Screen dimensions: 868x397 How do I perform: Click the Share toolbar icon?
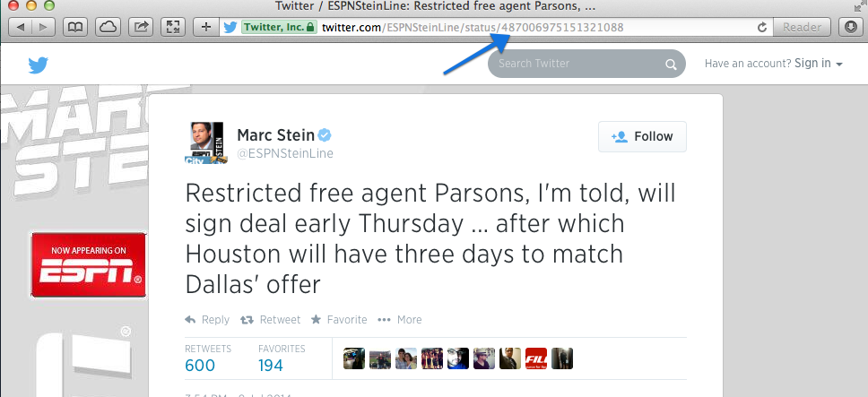(x=141, y=27)
